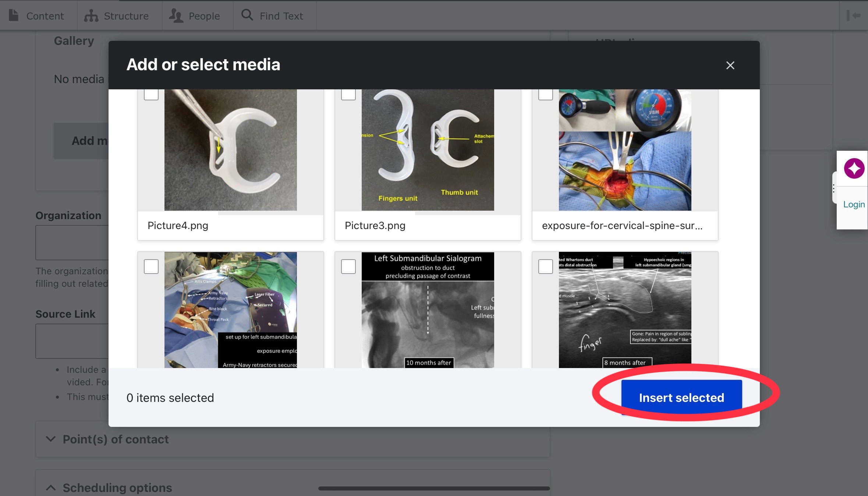Click the People users icon

pyautogui.click(x=176, y=16)
